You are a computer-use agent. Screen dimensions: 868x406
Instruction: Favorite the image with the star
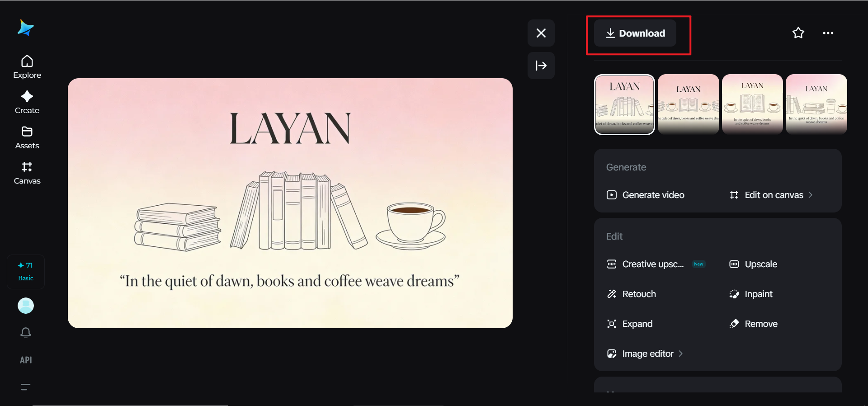click(798, 33)
